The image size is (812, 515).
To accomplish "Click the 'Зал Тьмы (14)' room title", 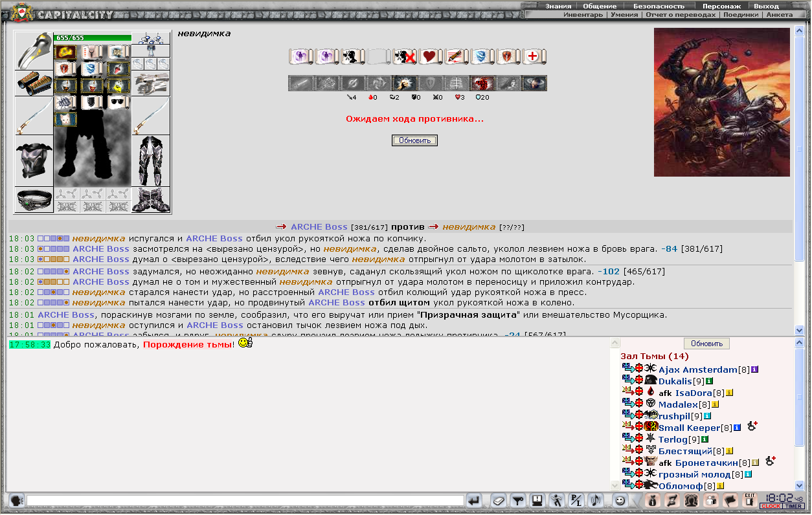I will click(655, 356).
